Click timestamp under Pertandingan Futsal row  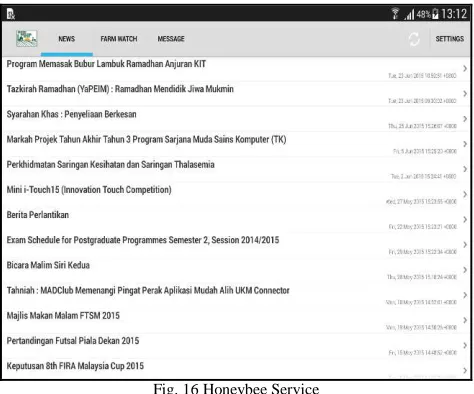422,353
